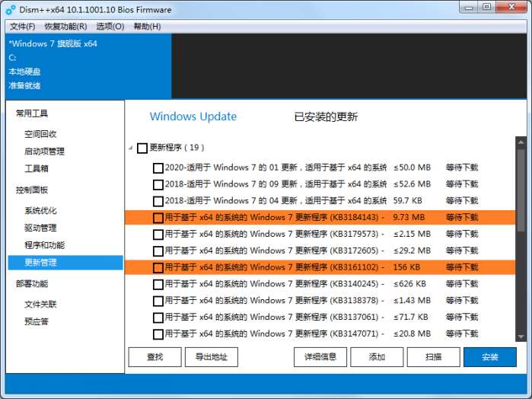Check the 2020 Windows 7 01 update checkbox
Image resolution: width=532 pixels, height=399 pixels.
(x=158, y=168)
